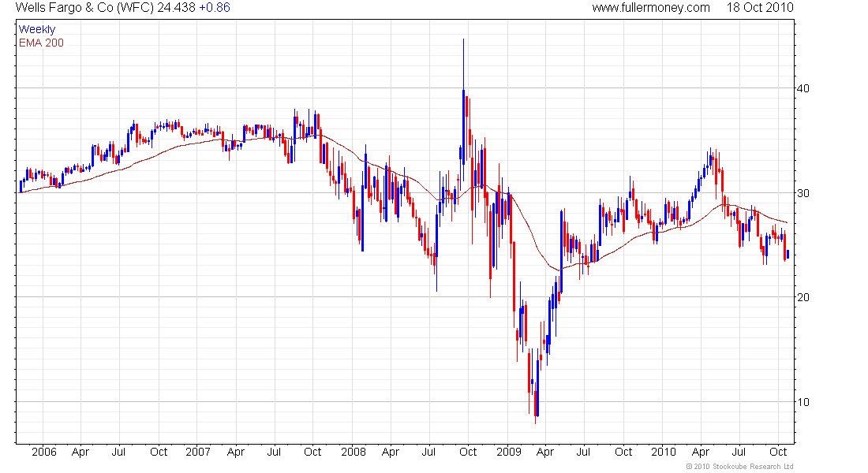
Task: Click the blue Weekly legend label
Action: pos(37,29)
